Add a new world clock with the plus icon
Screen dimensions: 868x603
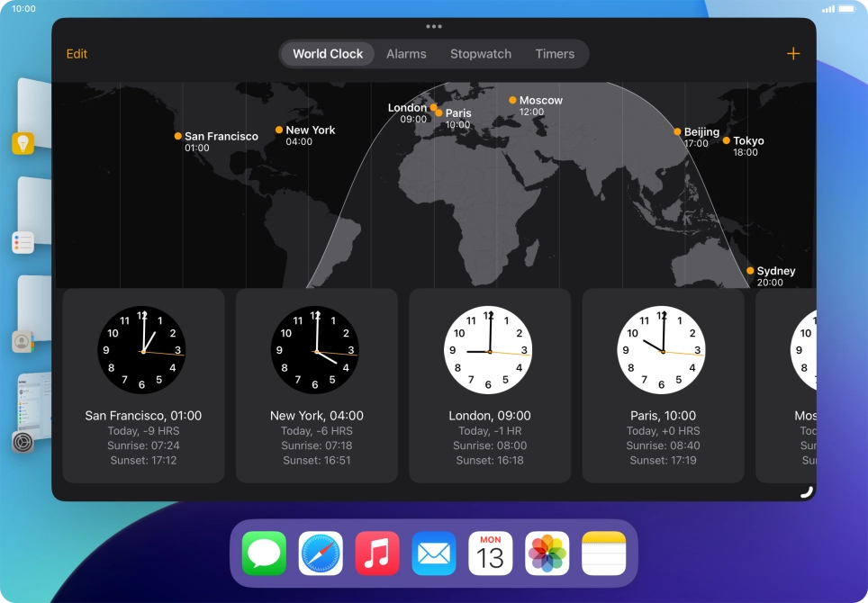point(793,53)
